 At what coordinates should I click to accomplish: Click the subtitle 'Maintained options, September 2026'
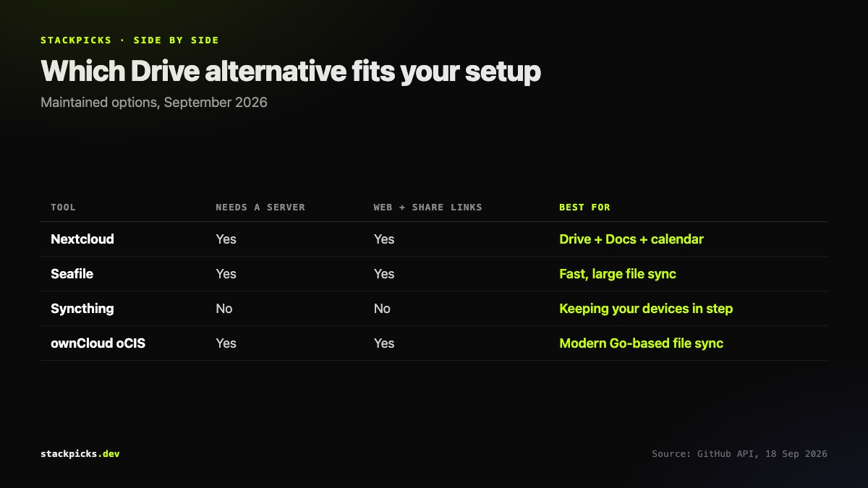(154, 103)
